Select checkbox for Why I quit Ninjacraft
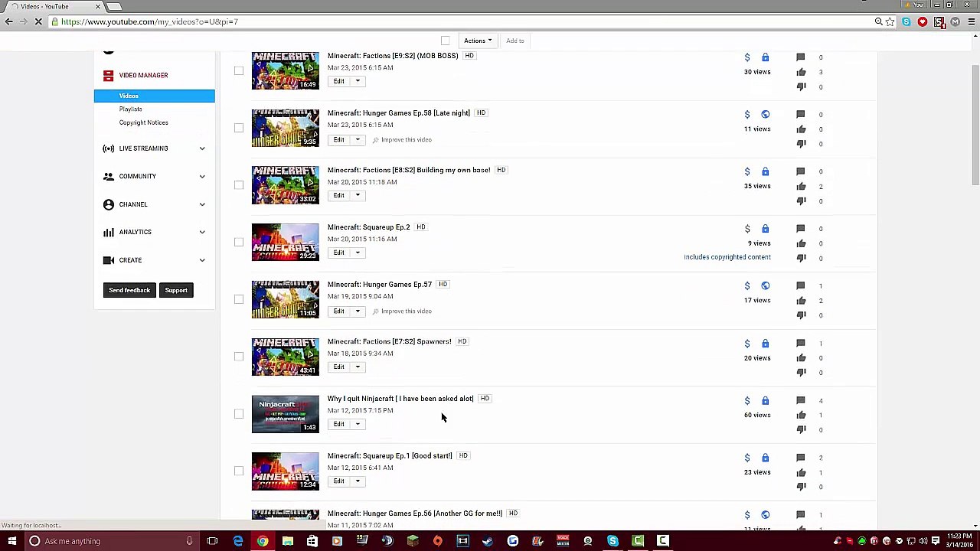Viewport: 980px width, 551px height. coord(239,413)
